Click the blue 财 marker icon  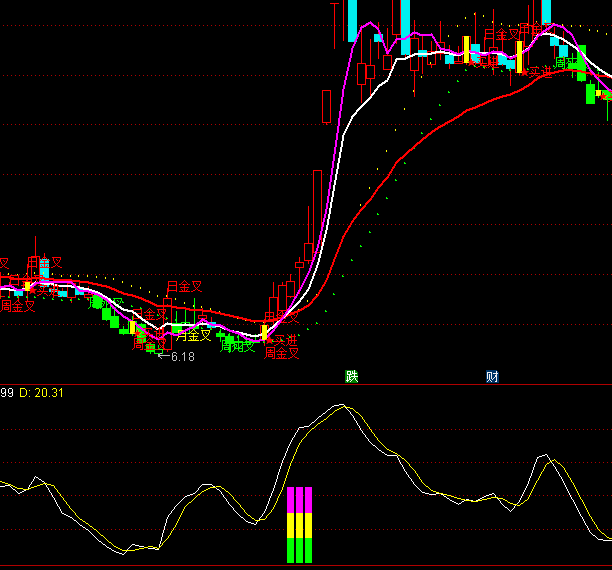point(492,376)
